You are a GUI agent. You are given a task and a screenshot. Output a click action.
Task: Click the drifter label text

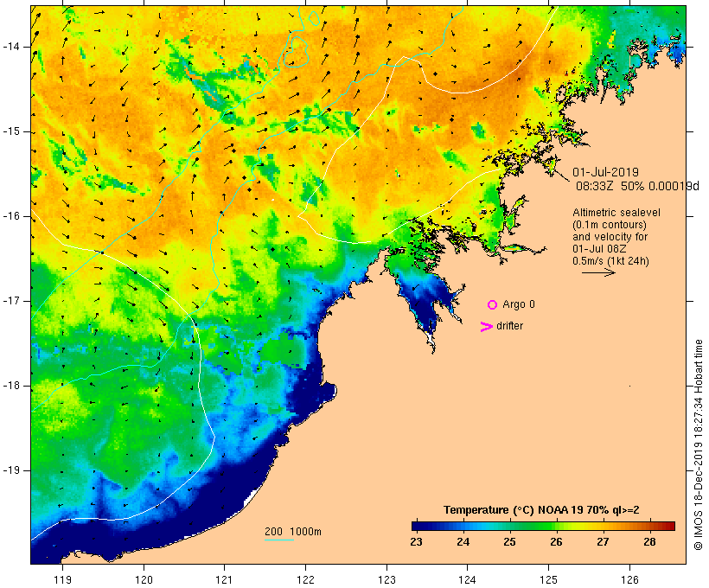(509, 326)
